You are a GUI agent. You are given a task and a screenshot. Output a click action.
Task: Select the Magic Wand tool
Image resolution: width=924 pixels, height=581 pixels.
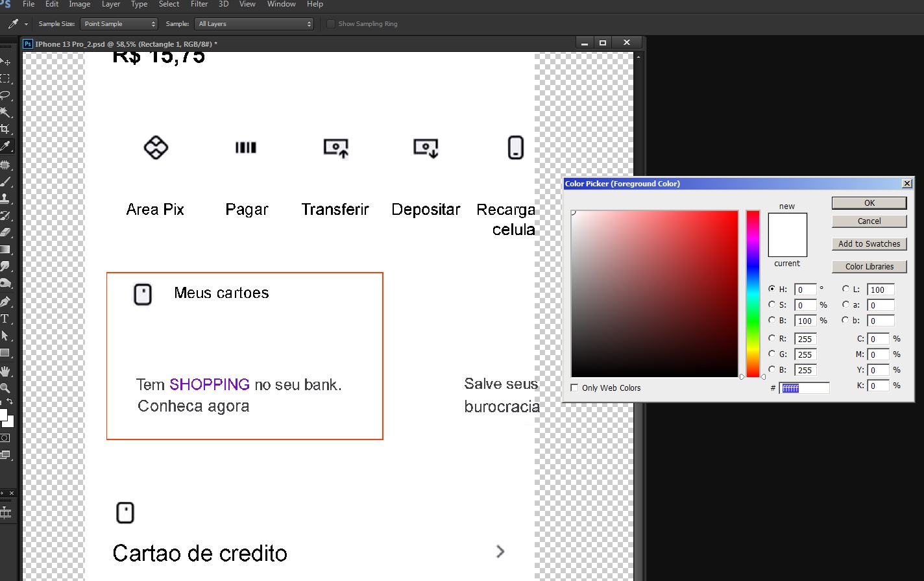5,112
